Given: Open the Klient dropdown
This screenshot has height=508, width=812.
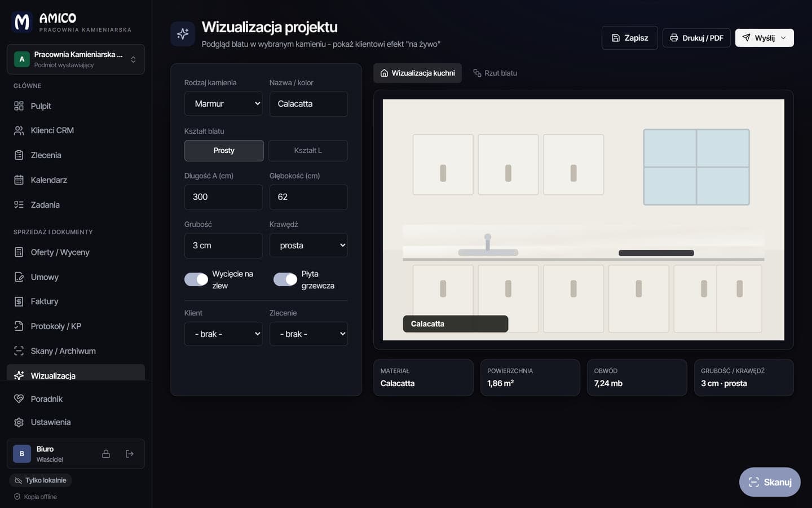Looking at the screenshot, I should point(223,334).
